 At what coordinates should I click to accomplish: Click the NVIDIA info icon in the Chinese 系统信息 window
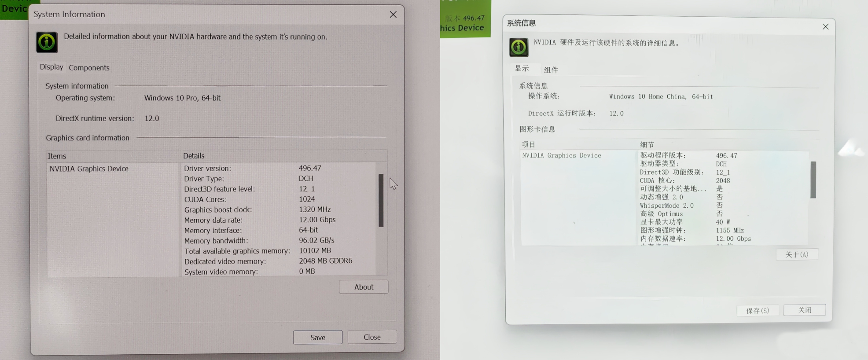click(519, 47)
